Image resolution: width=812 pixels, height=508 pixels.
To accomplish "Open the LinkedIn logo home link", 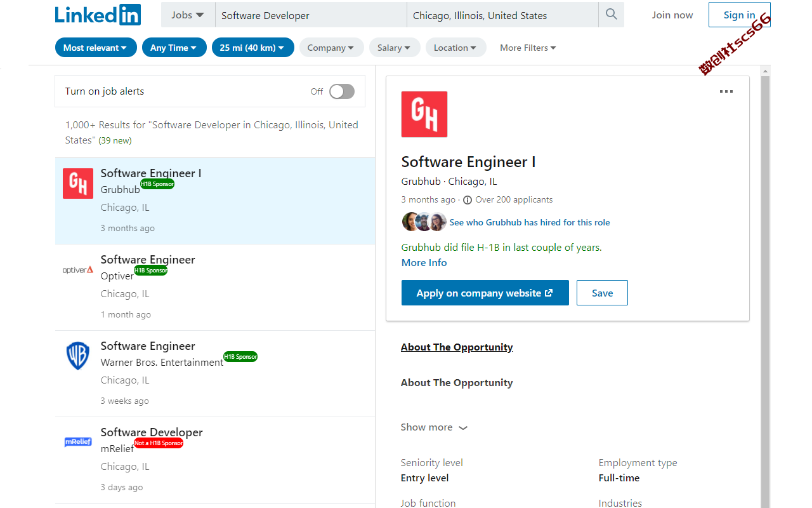I will pos(98,15).
